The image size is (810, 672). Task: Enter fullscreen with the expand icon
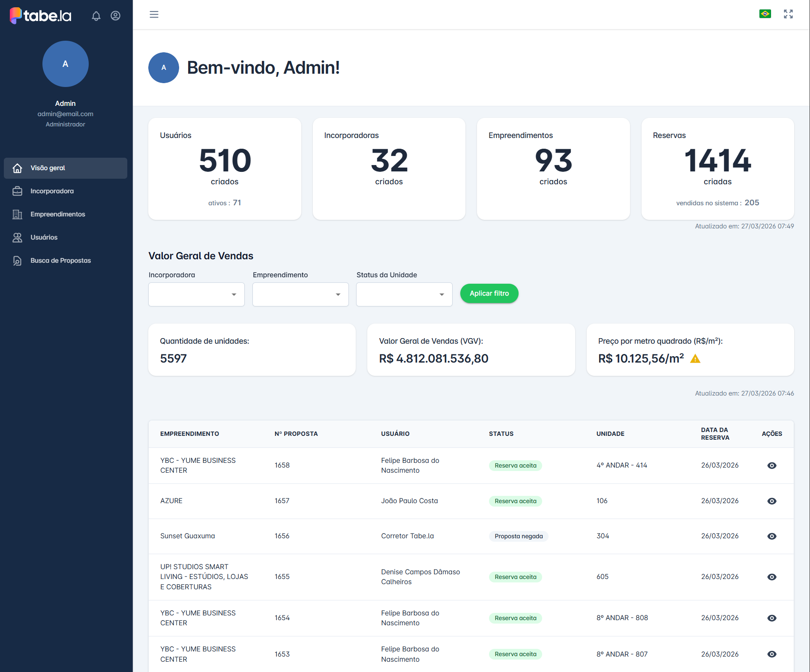(788, 14)
